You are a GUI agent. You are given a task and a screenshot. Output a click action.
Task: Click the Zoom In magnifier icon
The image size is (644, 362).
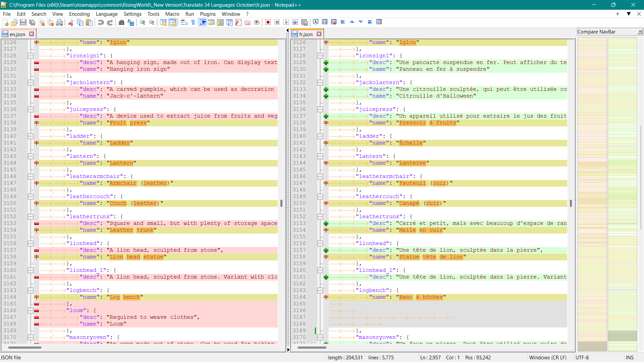pyautogui.click(x=143, y=22)
